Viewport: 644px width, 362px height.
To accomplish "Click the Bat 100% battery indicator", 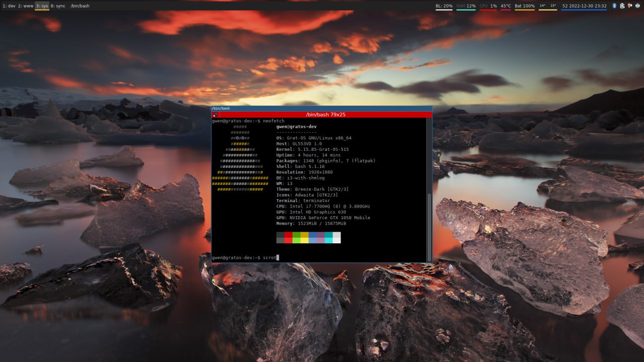I will (x=524, y=6).
